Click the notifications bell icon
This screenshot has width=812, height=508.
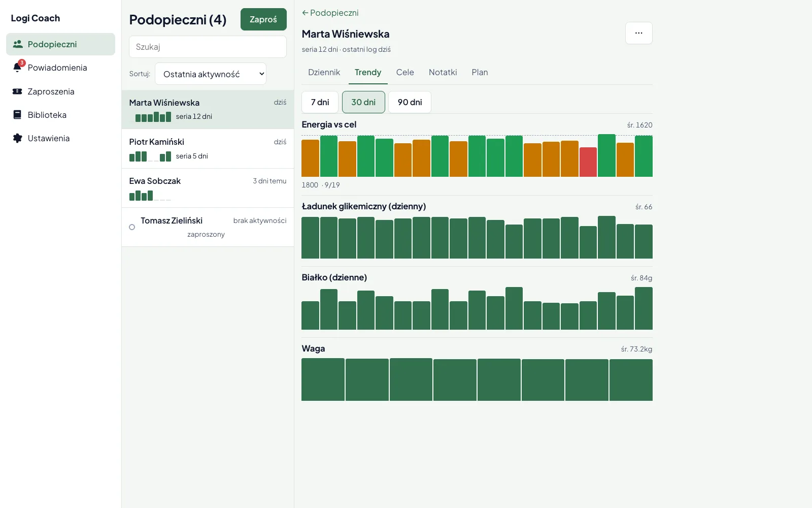(18, 68)
